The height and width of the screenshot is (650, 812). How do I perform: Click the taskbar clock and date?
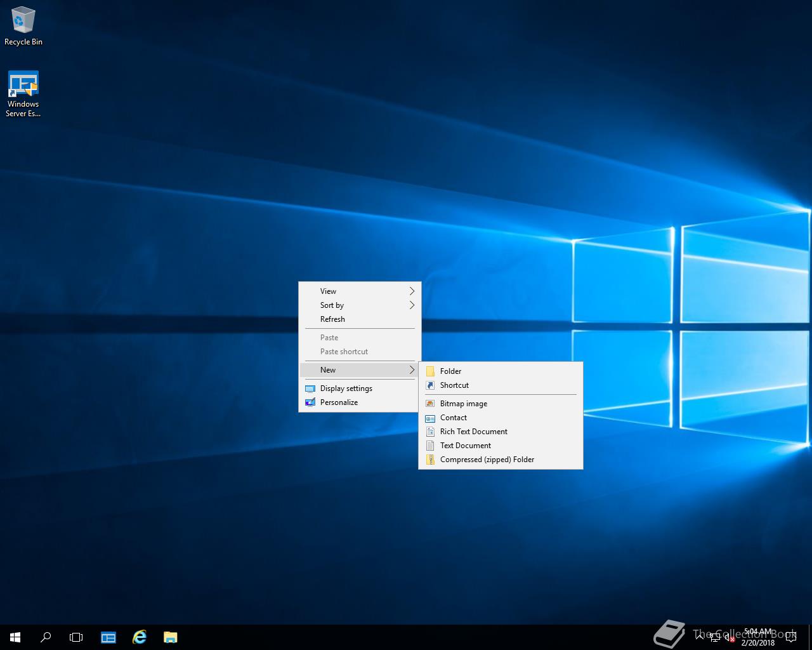[x=758, y=637]
